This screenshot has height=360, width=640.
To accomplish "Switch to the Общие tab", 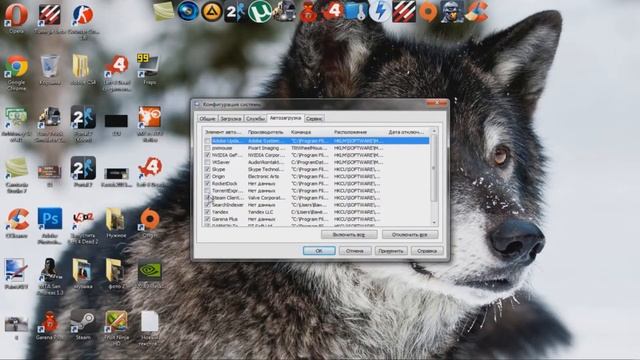I will [207, 119].
